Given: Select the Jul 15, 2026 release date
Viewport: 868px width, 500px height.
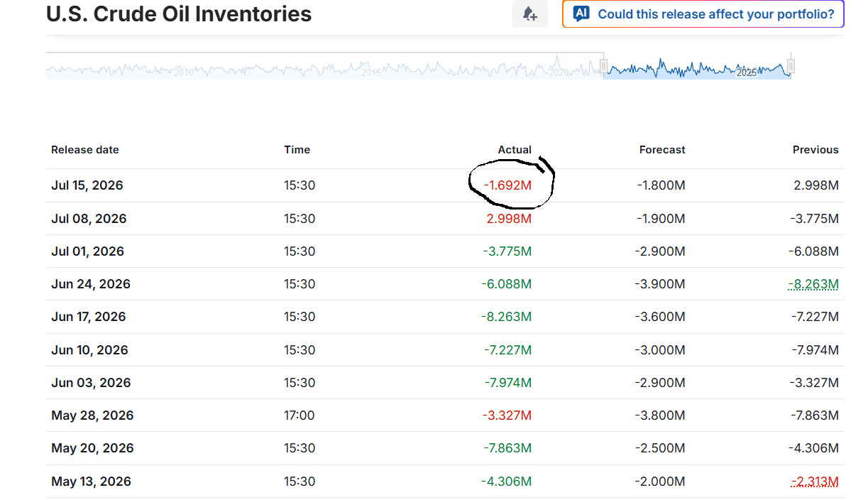Looking at the screenshot, I should pos(87,185).
